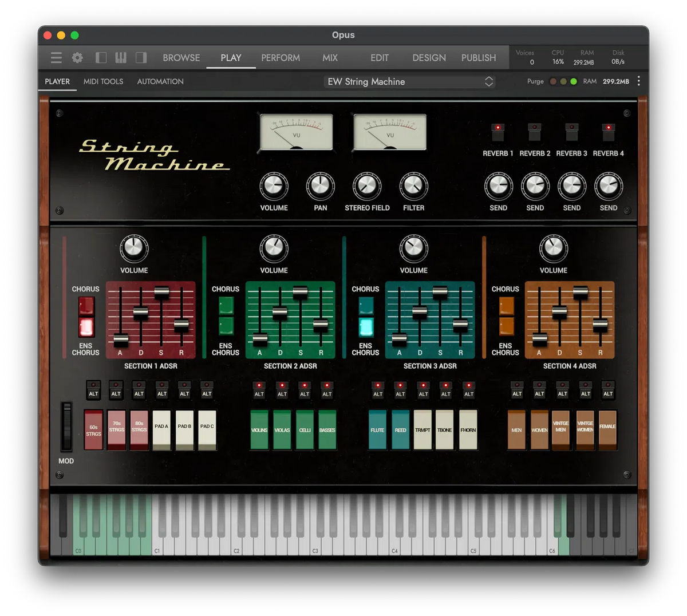Open the settings gear icon
687x616 pixels.
77,57
